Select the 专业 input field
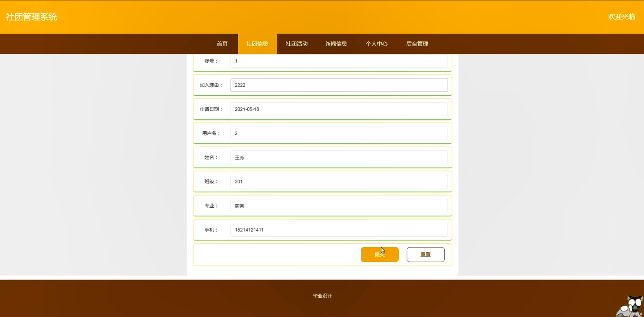This screenshot has width=644, height=317. tap(339, 206)
